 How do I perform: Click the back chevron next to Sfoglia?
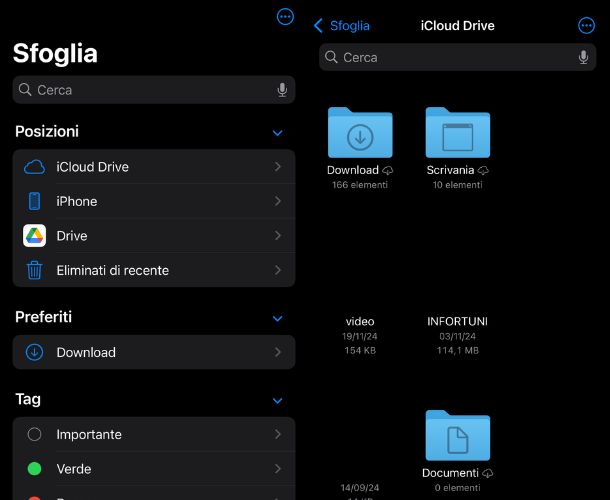point(318,26)
